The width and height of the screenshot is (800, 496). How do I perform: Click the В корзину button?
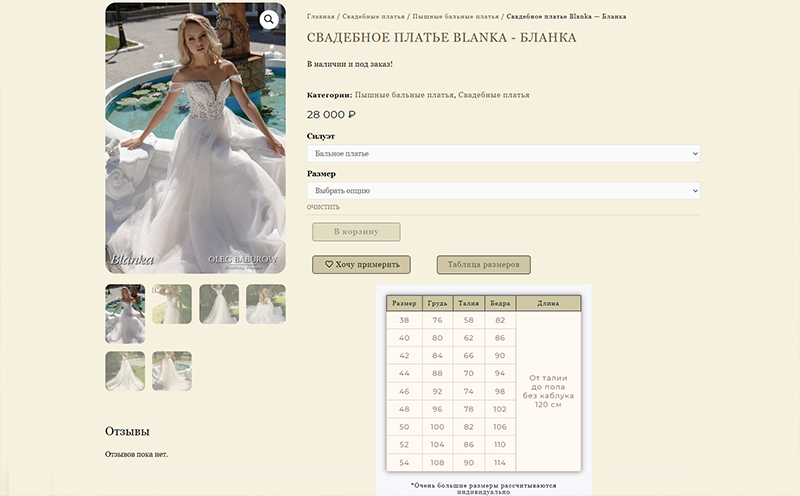click(x=356, y=232)
